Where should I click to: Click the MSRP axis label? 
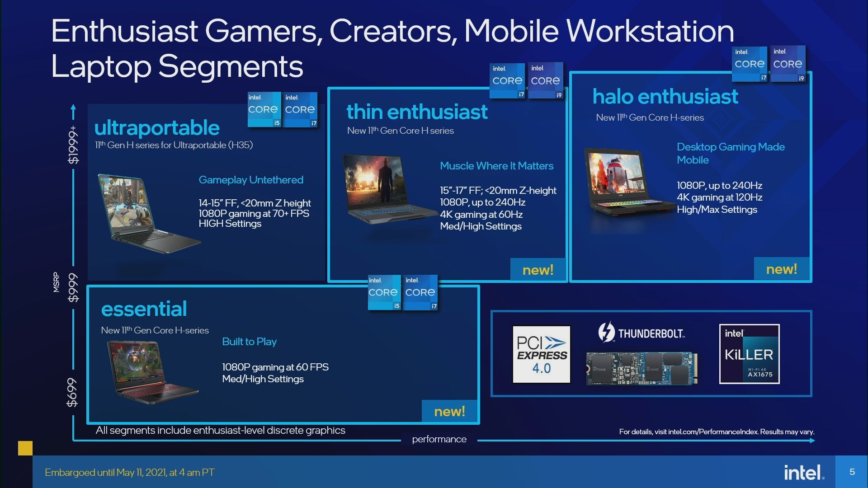(56, 282)
